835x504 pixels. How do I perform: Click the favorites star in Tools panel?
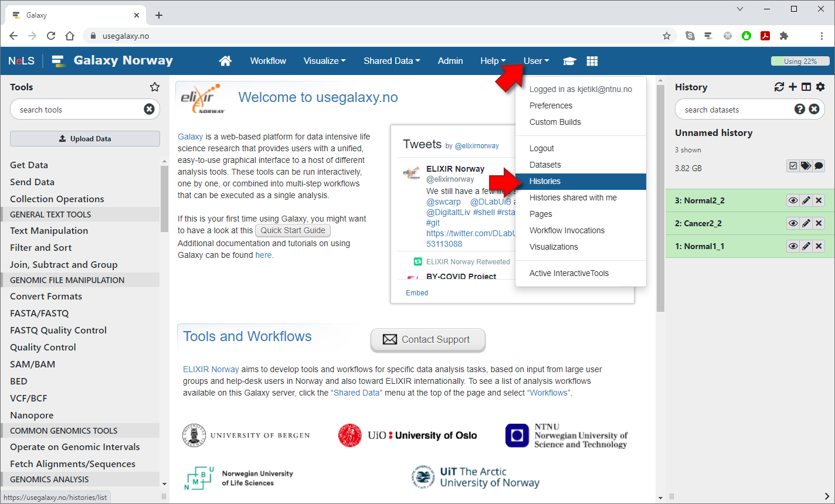[155, 87]
